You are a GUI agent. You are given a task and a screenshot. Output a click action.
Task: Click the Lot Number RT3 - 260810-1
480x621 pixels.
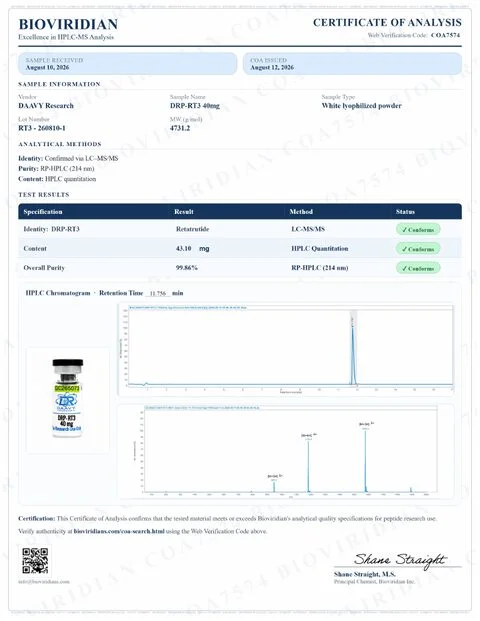pyautogui.click(x=42, y=128)
